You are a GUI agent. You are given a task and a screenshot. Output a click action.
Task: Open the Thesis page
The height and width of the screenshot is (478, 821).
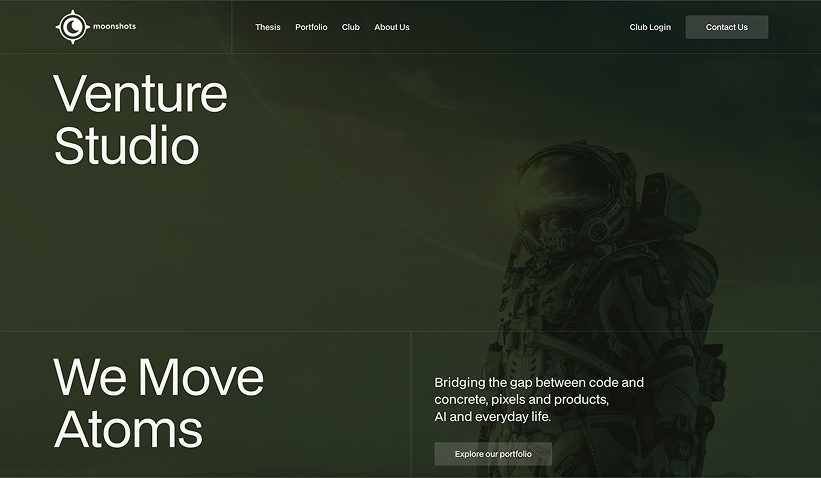[x=268, y=27]
